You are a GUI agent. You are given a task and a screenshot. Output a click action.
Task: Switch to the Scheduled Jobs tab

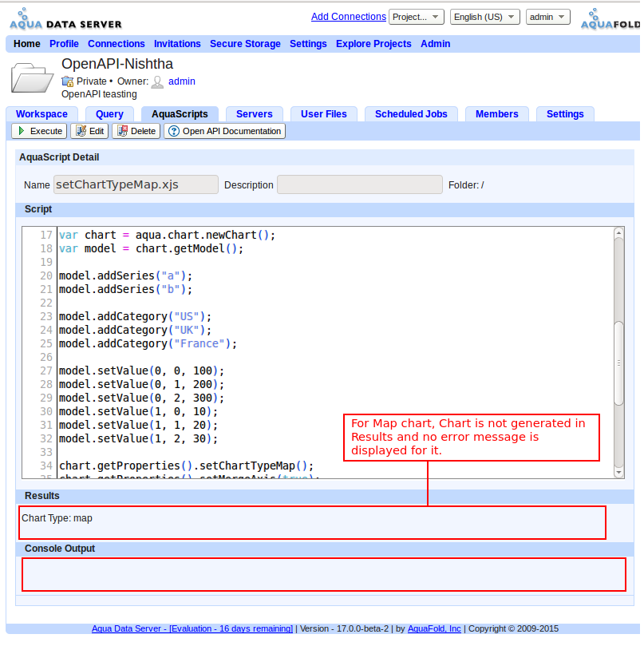pos(411,114)
